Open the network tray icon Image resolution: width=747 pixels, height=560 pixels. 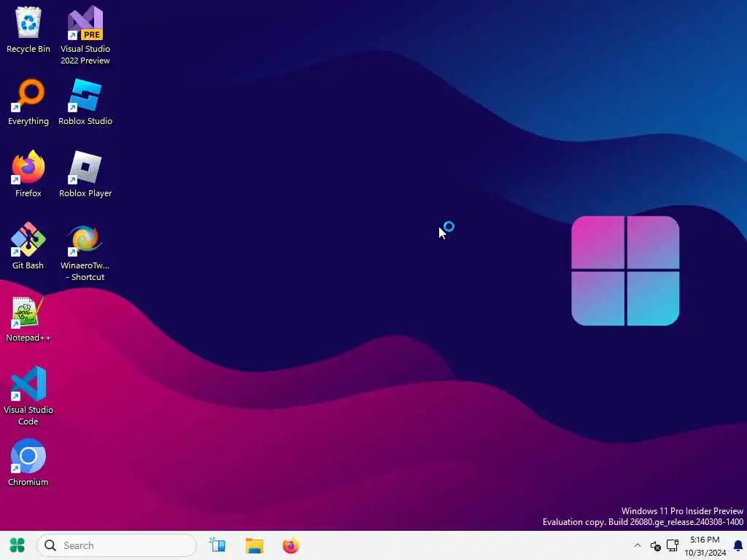673,545
